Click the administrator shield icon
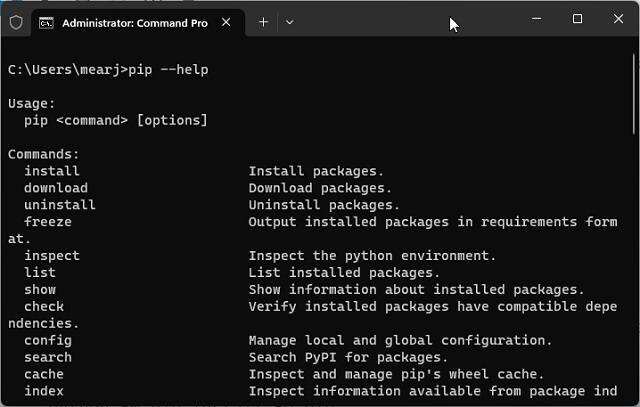Viewport: 640px width, 407px height. click(14, 21)
